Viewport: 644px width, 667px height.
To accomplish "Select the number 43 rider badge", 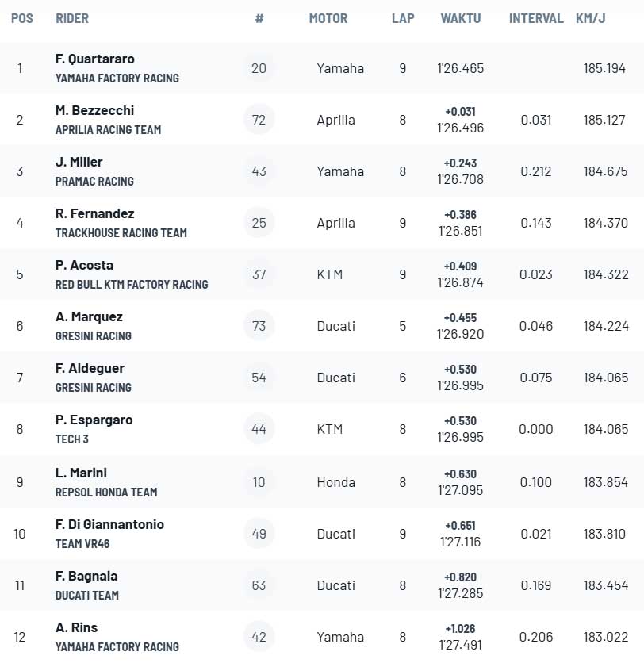I will click(259, 171).
